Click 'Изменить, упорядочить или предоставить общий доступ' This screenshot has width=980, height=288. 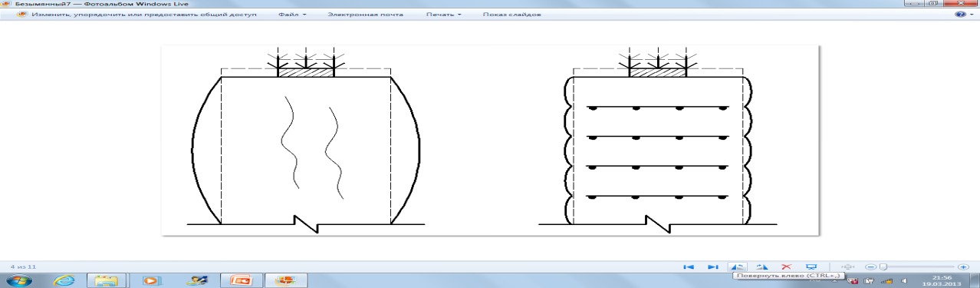(143, 15)
